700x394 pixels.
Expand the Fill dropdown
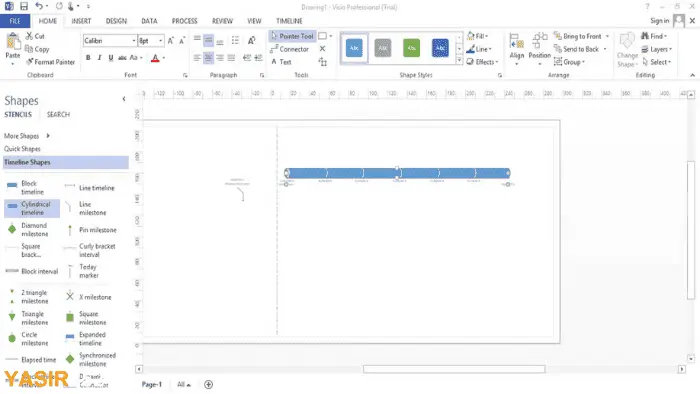tap(478, 36)
